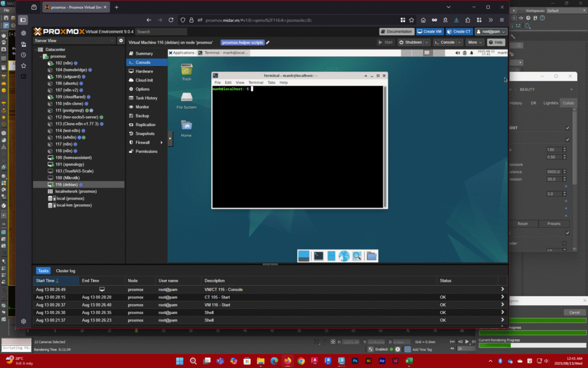Click the Documentation button
Viewport: 588px width, 368px height.
click(396, 32)
